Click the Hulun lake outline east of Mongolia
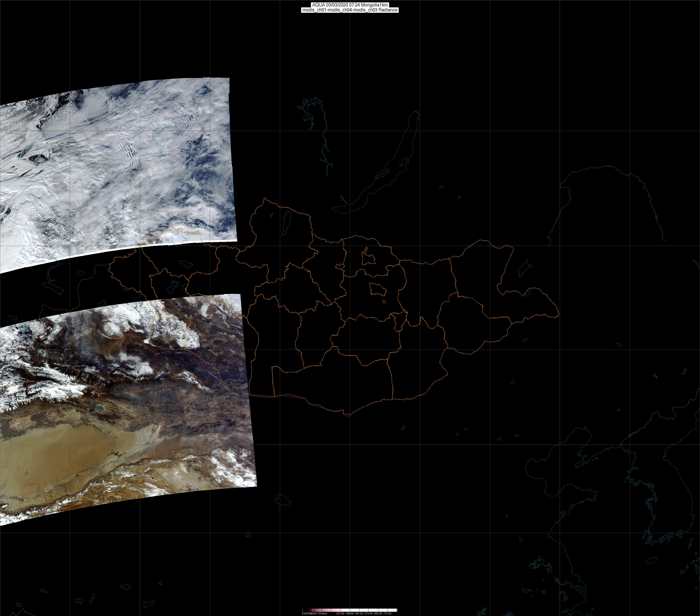Screen dimensions: 700x616 click(524, 268)
